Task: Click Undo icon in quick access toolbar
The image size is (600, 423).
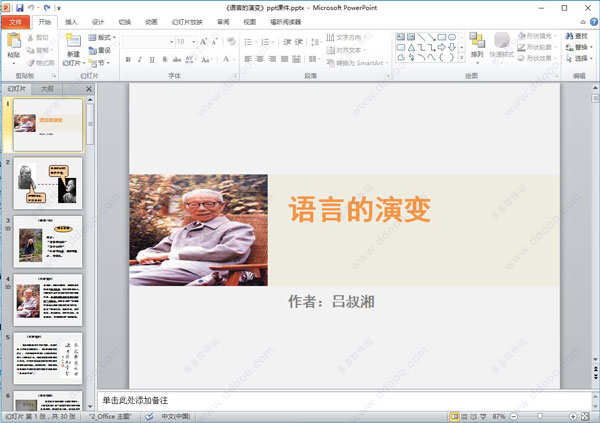Action: pyautogui.click(x=31, y=7)
